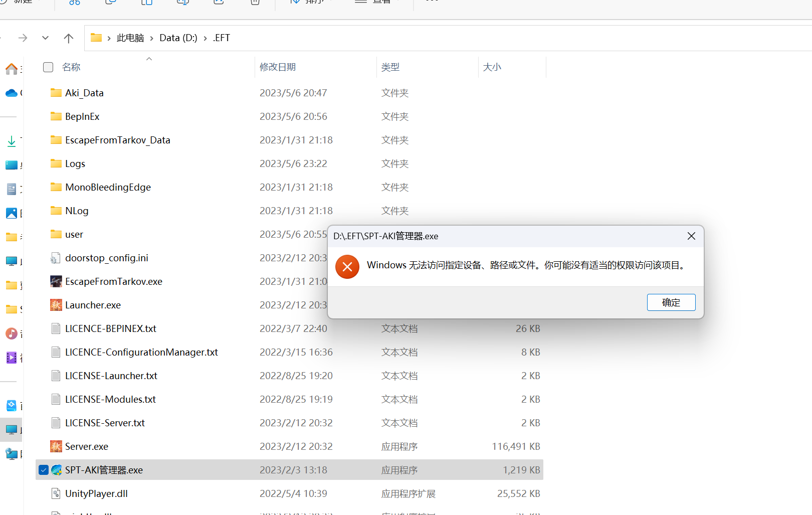
Task: Delete the selected file with the trash icon
Action: [x=254, y=2]
